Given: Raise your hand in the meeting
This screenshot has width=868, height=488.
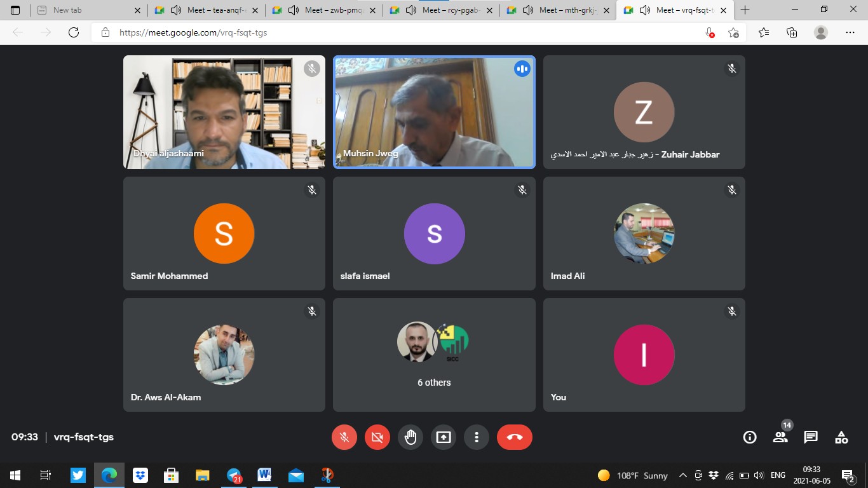Looking at the screenshot, I should point(410,437).
